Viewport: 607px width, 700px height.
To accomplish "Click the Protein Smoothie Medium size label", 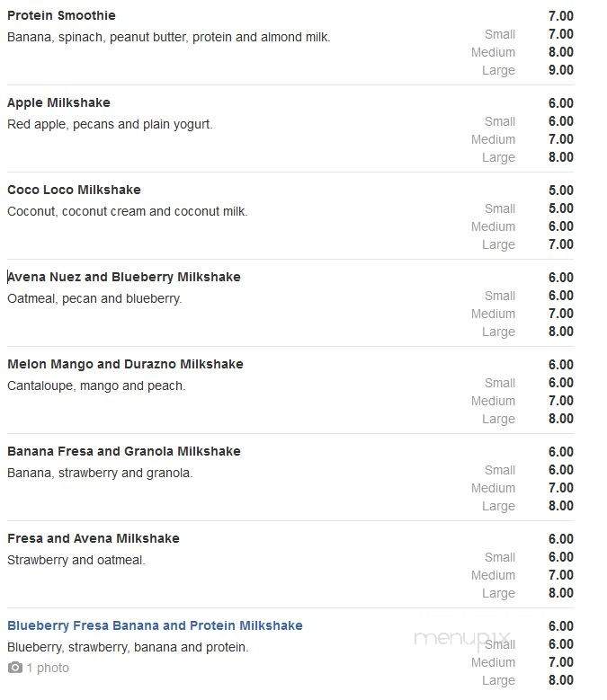I will point(493,52).
